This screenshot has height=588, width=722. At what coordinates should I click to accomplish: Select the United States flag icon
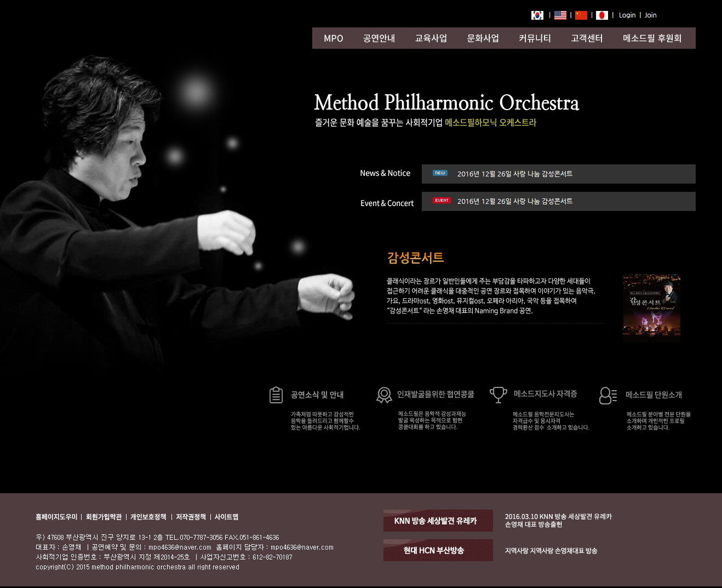tap(560, 15)
